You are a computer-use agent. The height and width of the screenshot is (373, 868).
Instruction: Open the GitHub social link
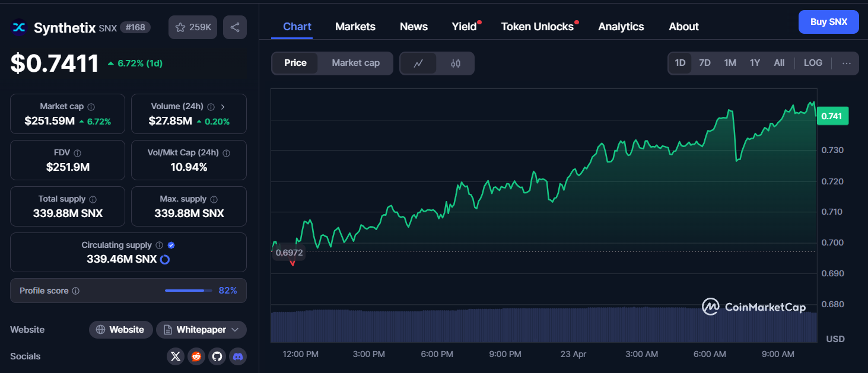point(217,356)
